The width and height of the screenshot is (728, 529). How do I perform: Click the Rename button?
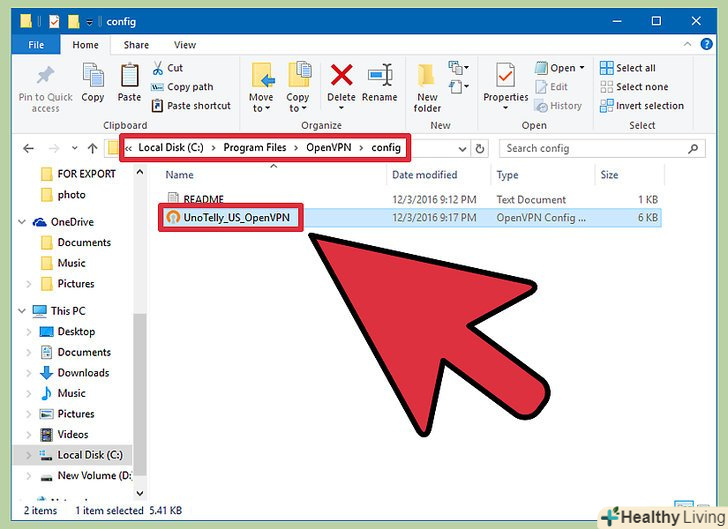pos(380,82)
